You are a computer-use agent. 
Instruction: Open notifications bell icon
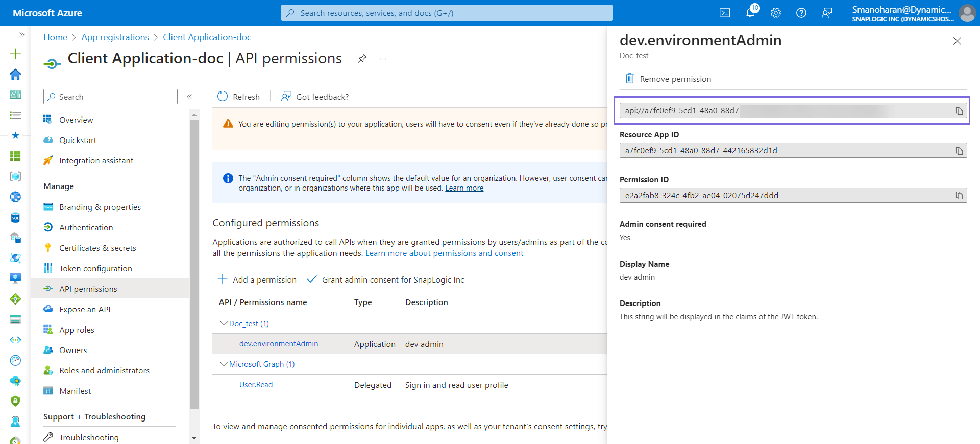pyautogui.click(x=751, y=12)
